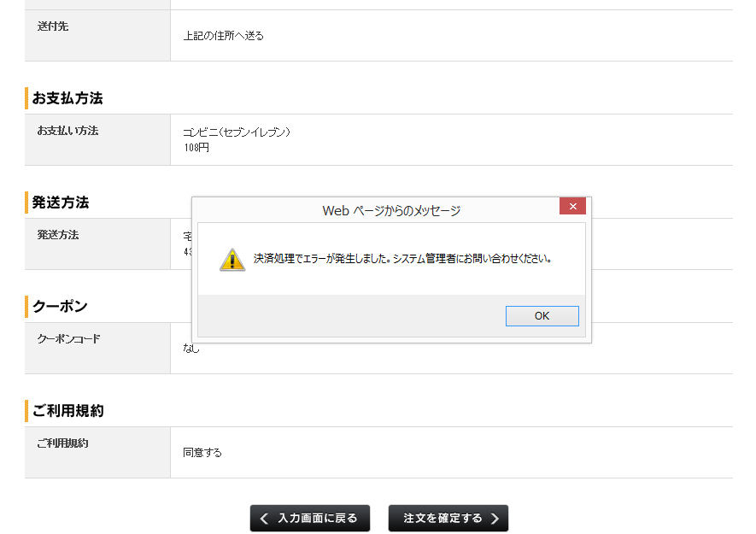
Task: Click the yellow warning triangle icon
Action: click(x=231, y=260)
